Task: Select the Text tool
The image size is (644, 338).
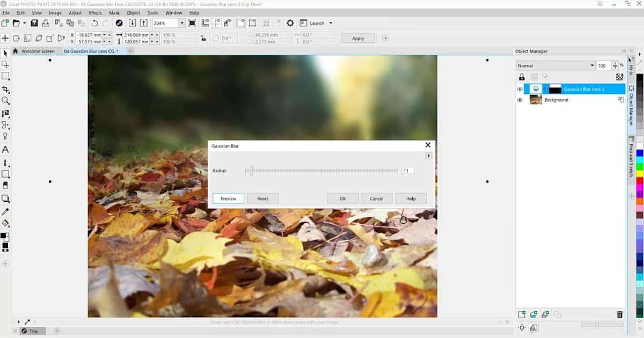Action: coord(5,150)
